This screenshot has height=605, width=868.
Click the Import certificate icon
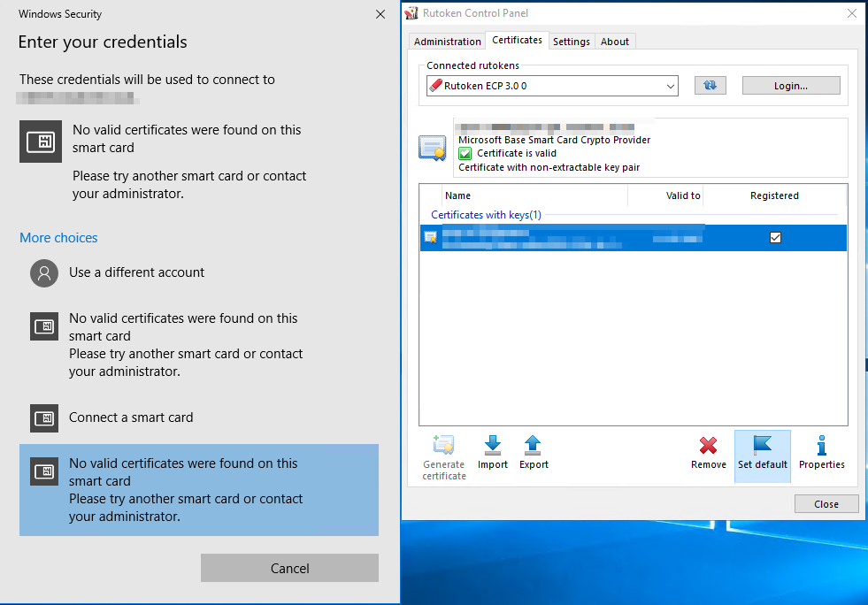click(x=492, y=445)
